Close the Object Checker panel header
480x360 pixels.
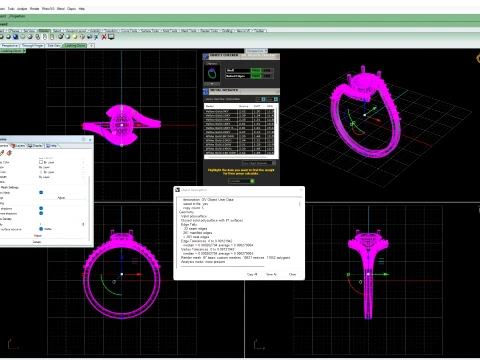click(x=277, y=57)
